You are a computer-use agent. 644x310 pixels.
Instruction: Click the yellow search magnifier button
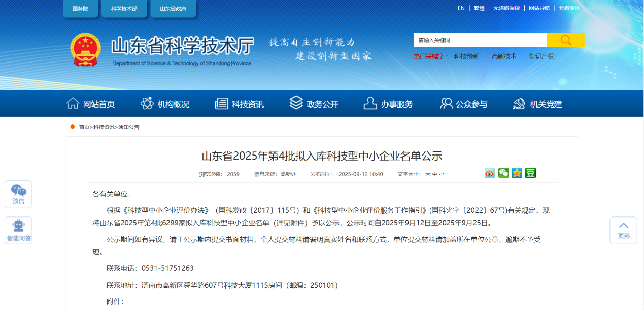pyautogui.click(x=565, y=40)
